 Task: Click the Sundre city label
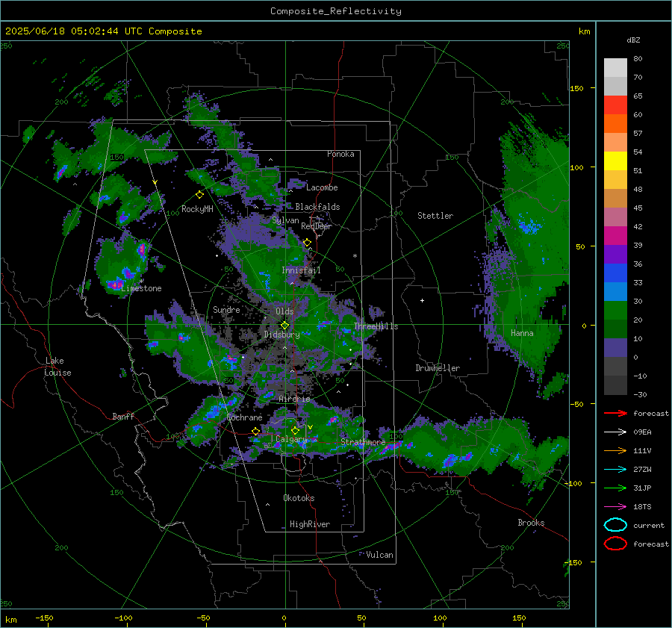coord(226,309)
